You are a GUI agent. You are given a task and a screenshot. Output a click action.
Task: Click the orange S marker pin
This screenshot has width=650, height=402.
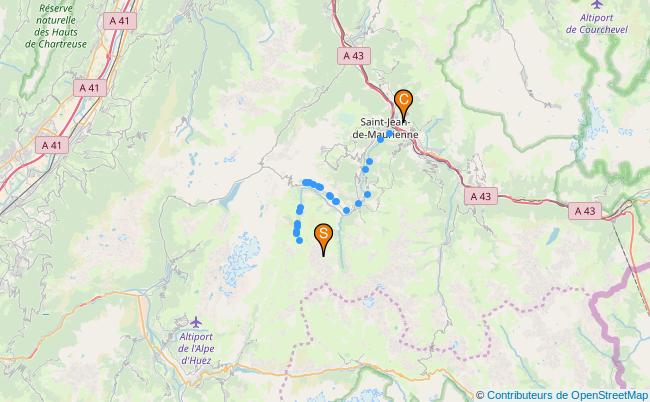(323, 239)
